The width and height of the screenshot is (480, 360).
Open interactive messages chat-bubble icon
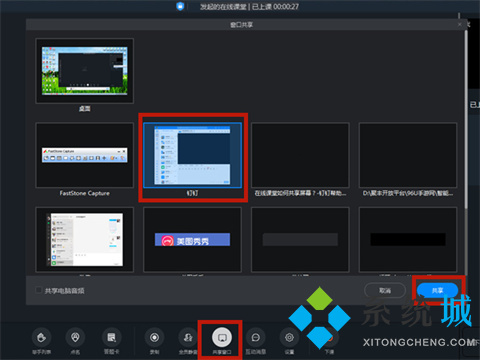256,337
